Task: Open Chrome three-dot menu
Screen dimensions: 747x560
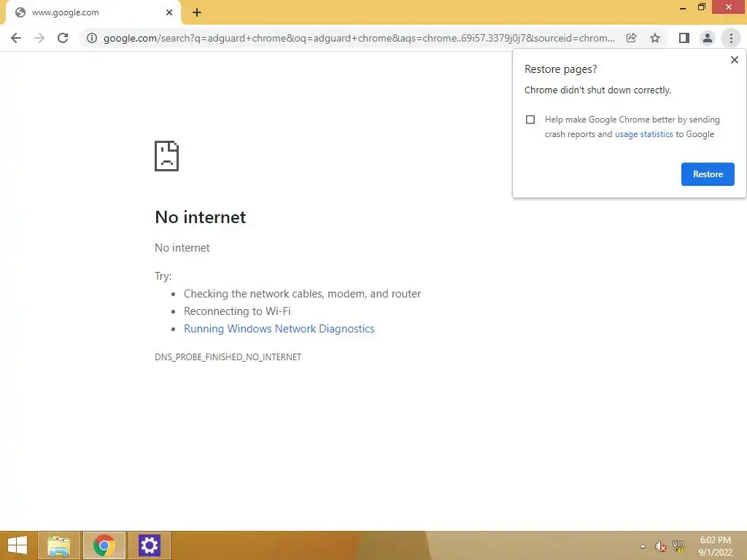Action: pos(731,38)
